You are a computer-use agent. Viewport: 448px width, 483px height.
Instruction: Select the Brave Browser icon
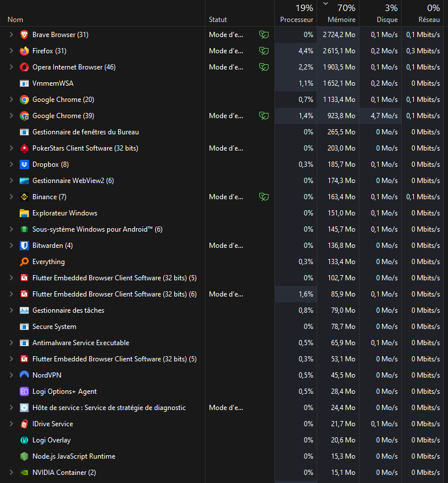click(24, 35)
